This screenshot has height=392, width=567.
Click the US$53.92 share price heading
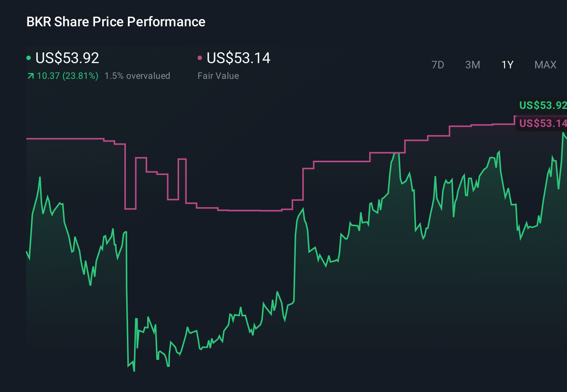coord(67,58)
